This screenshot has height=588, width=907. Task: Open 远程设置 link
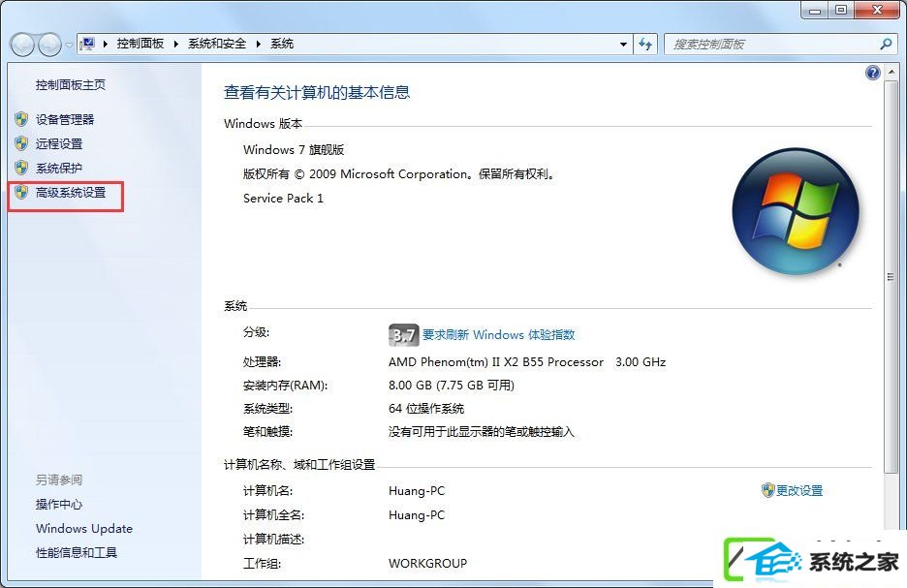[x=59, y=144]
